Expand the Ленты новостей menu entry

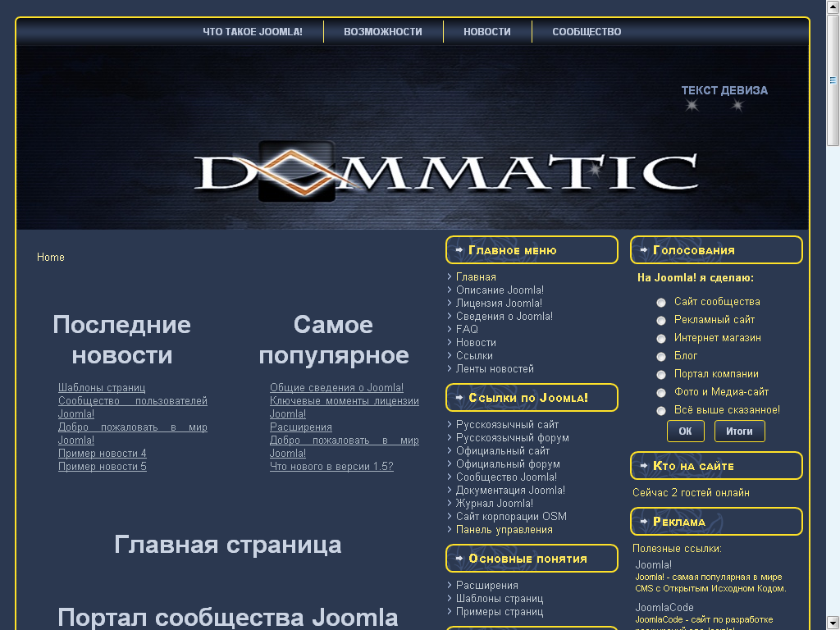point(496,368)
